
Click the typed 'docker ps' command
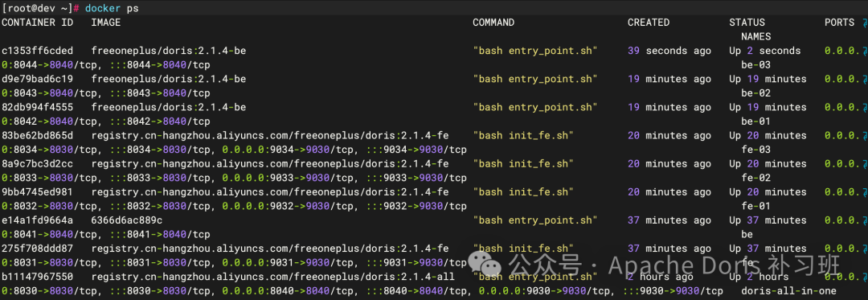111,9
